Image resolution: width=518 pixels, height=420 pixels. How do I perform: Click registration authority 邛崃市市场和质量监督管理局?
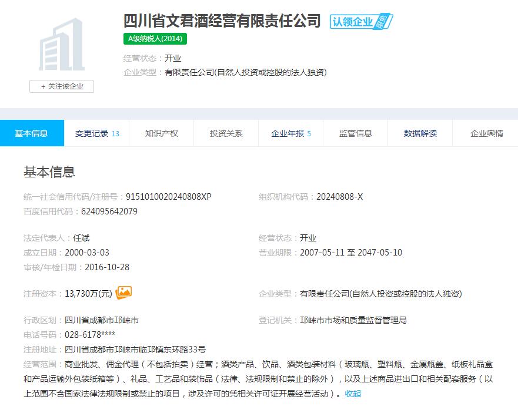point(353,320)
